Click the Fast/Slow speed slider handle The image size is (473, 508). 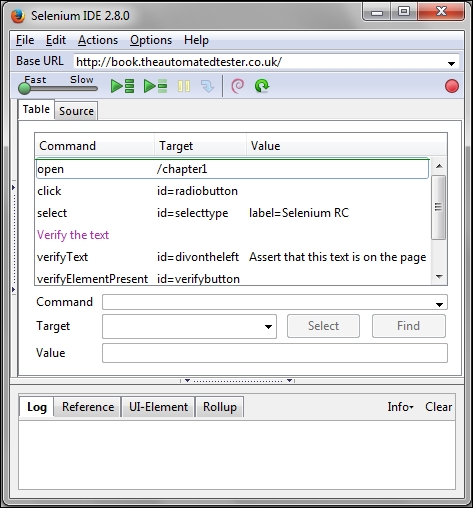click(x=24, y=88)
